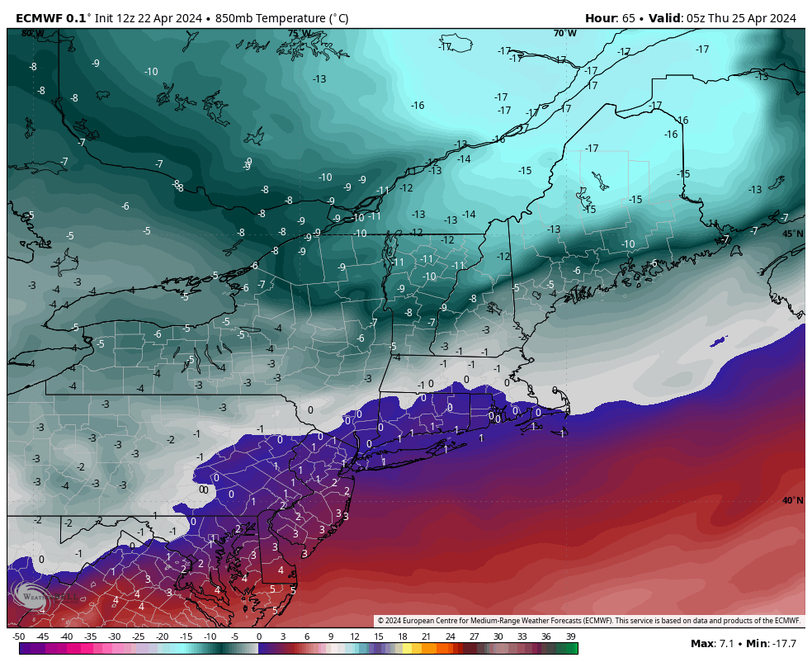Screen dimensions: 812x667
Task: Click the 80°W longitude label
Action: 33,33
